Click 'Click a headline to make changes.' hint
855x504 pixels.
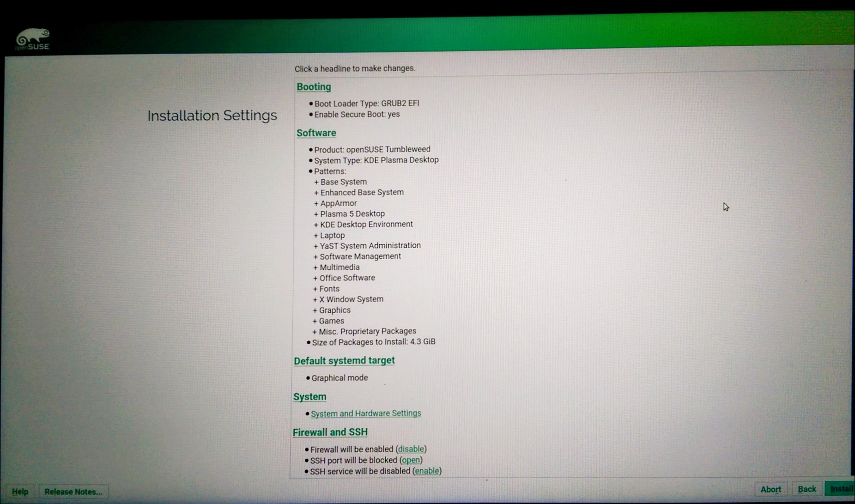355,68
